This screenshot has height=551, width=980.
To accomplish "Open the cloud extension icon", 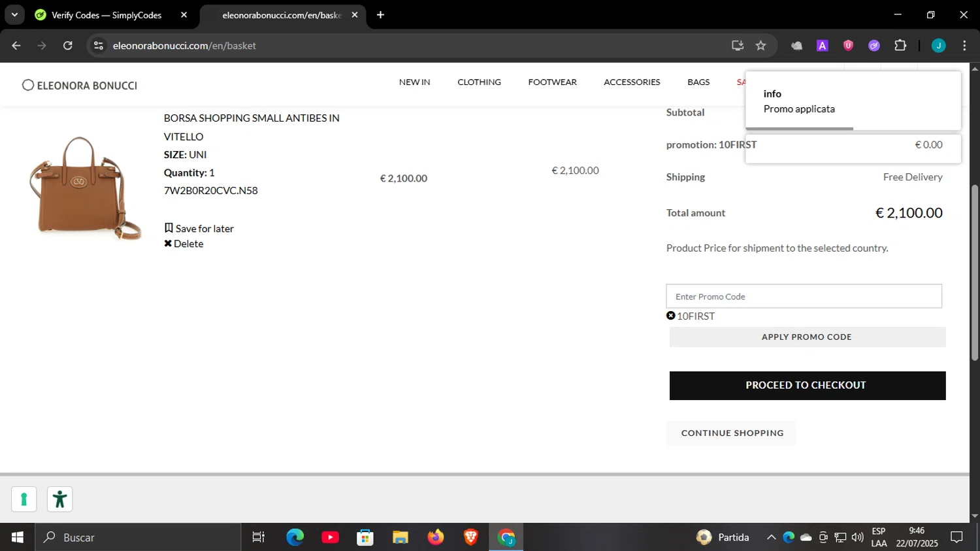I will pos(796,46).
